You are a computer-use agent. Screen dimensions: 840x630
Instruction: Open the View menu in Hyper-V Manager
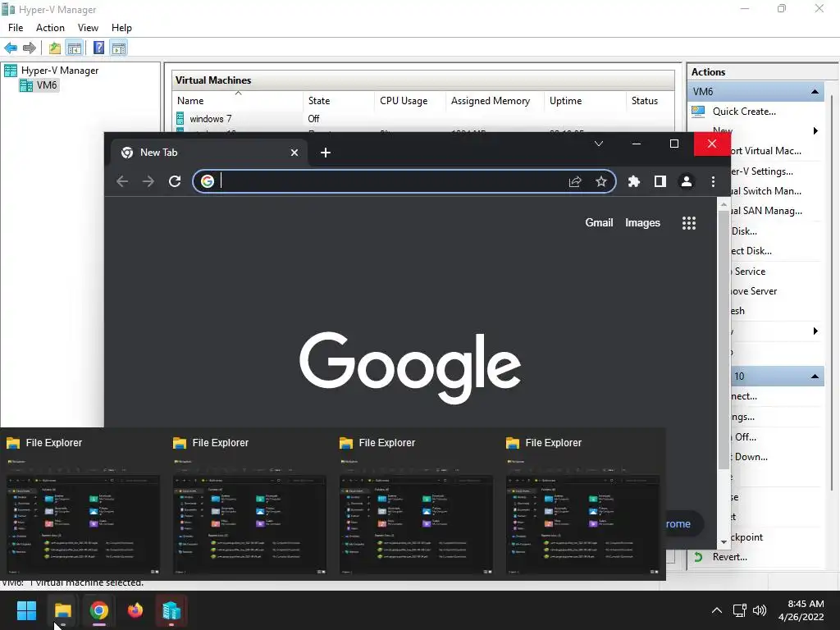88,28
